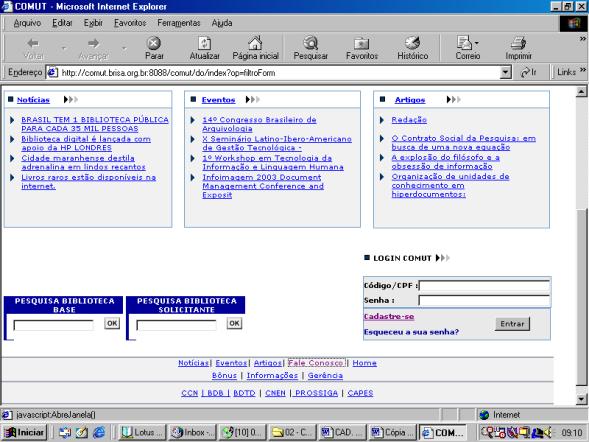
Task: Click page scrollbar up arrow
Action: click(581, 92)
